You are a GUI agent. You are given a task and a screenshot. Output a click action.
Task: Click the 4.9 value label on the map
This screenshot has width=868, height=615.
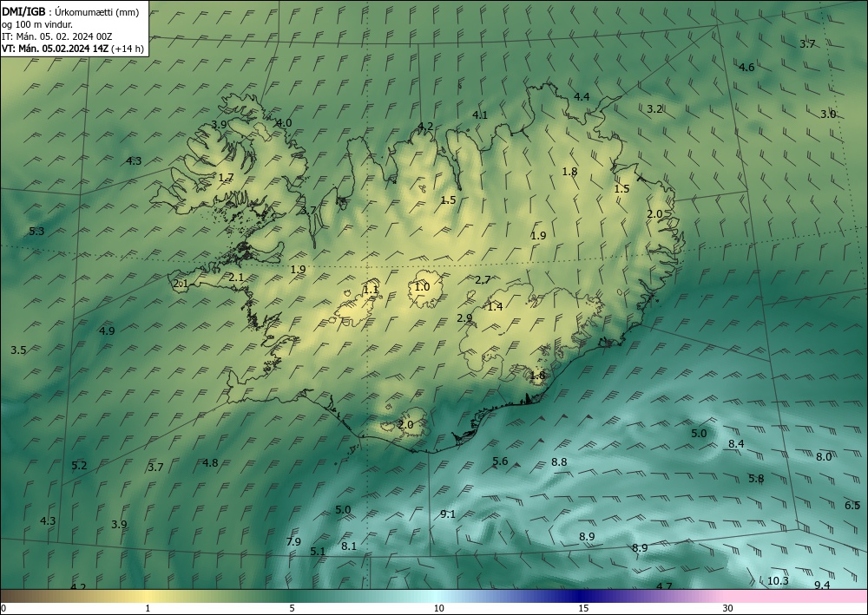click(x=107, y=330)
